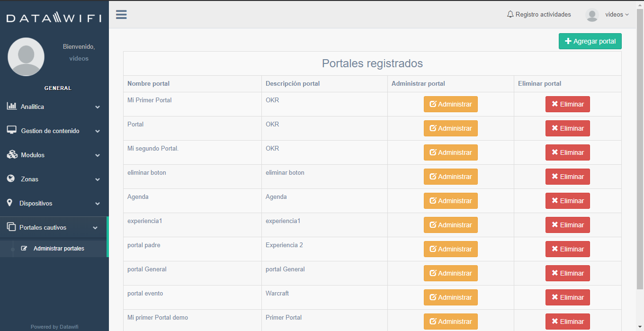The image size is (644, 331).
Task: Eliminar the portal General row
Action: point(568,273)
